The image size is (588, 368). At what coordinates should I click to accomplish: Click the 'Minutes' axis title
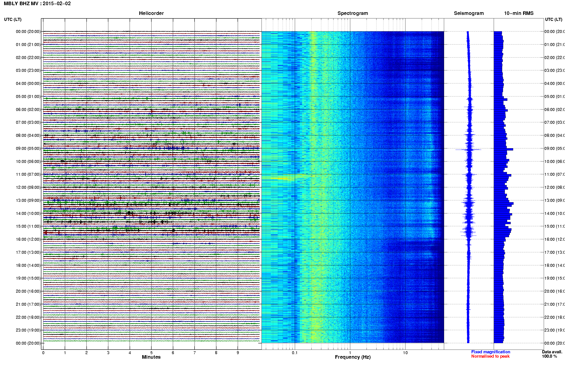coord(151,357)
